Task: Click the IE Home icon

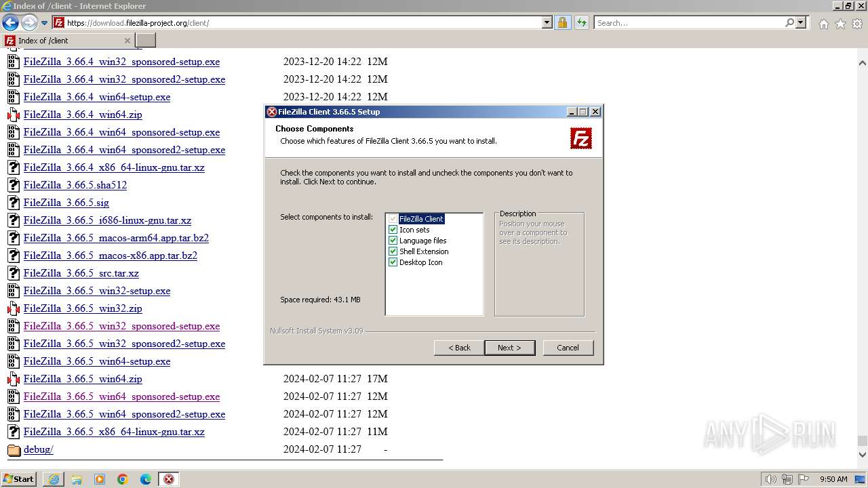Action: (823, 24)
